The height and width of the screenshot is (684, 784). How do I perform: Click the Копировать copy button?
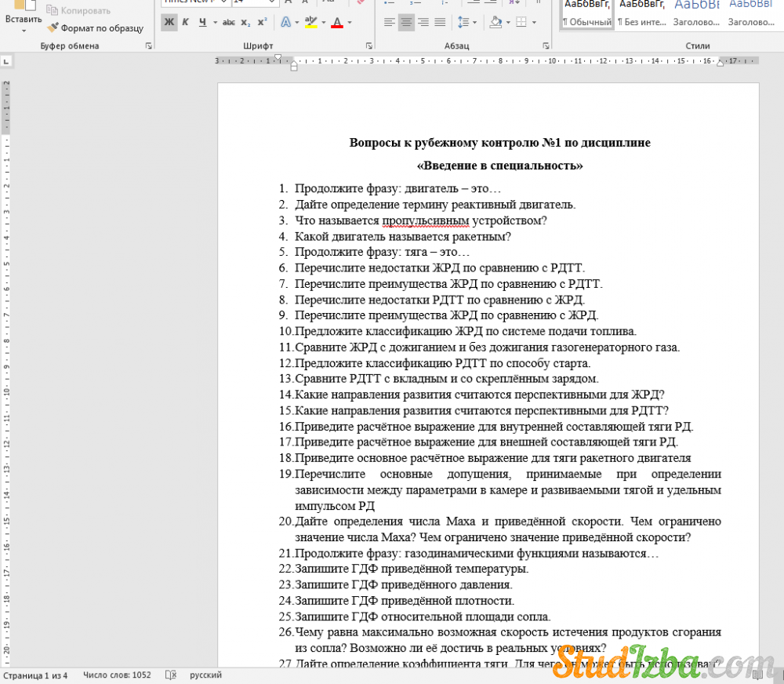coord(78,10)
